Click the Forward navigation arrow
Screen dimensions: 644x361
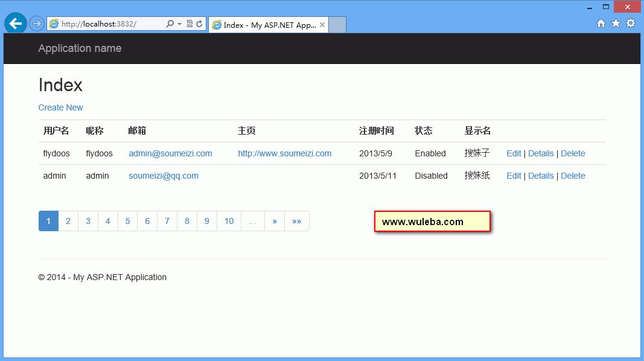pyautogui.click(x=36, y=23)
